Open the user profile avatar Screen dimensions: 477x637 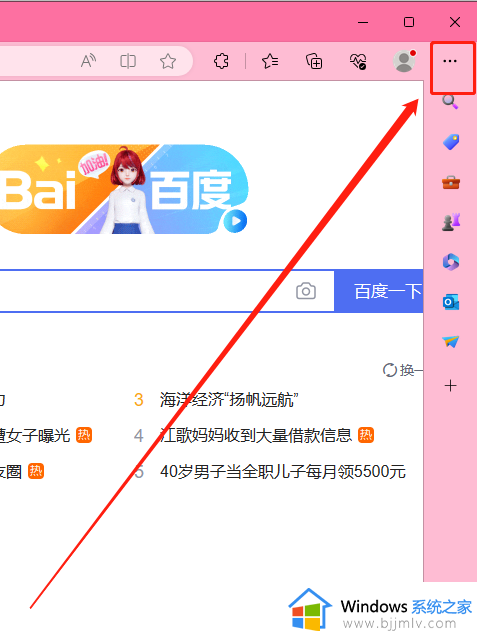click(404, 61)
